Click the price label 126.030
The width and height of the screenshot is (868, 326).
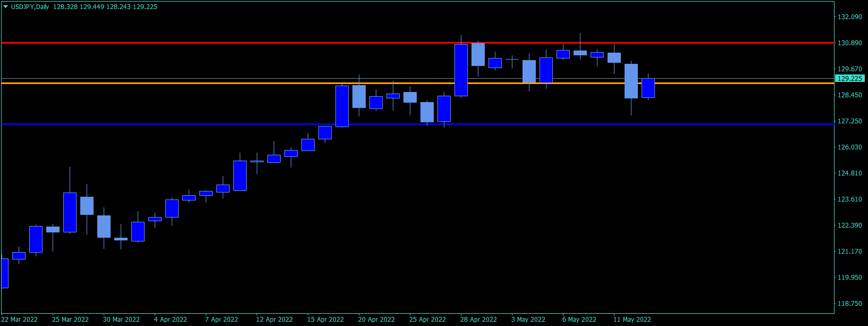(849, 147)
